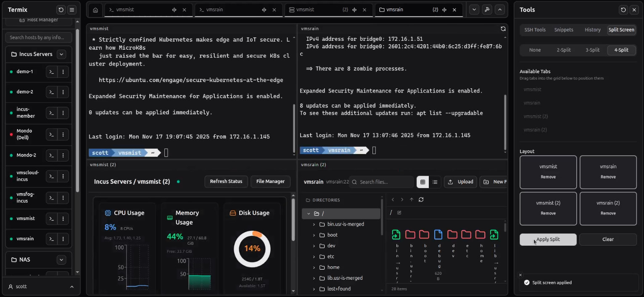This screenshot has height=297, width=644.
Task: Click refresh icon in vmsrain terminal pane
Action: [503, 29]
